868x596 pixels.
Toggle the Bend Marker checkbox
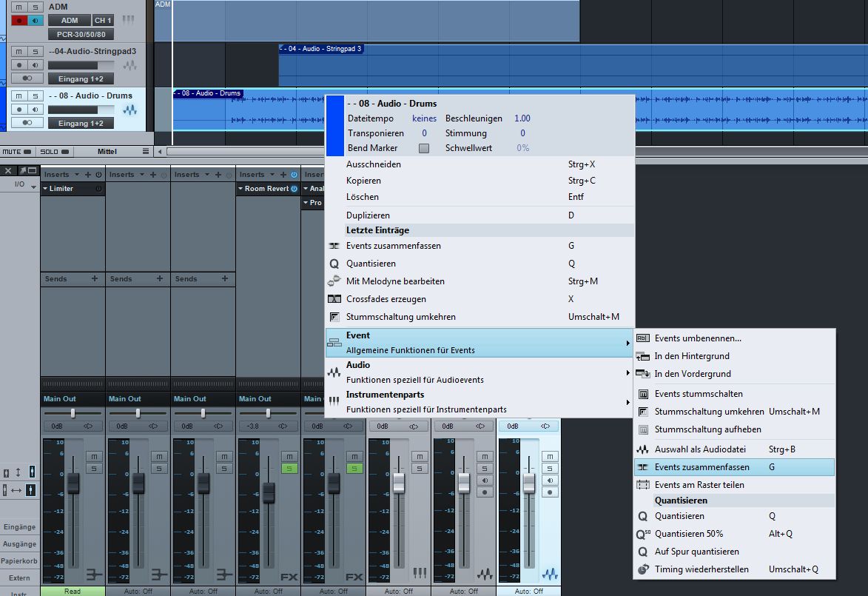pos(424,148)
